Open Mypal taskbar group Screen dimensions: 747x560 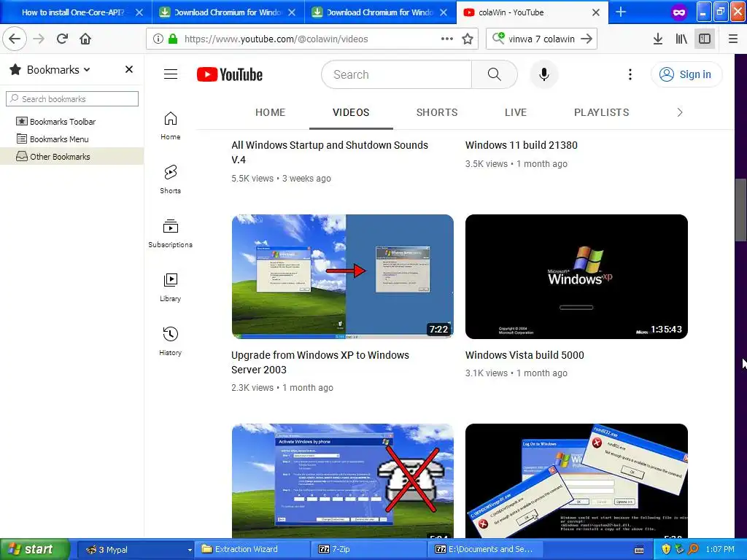click(136, 549)
